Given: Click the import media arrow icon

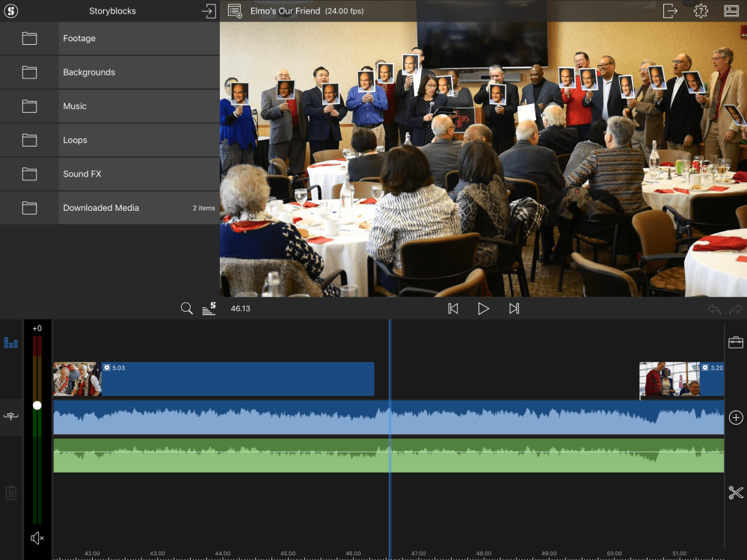Looking at the screenshot, I should click(209, 11).
